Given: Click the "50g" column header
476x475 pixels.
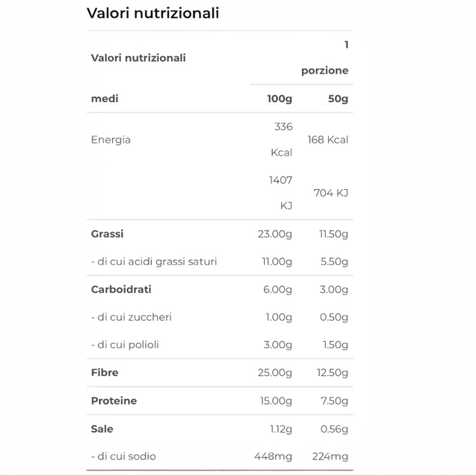Looking at the screenshot, I should click(x=333, y=99).
